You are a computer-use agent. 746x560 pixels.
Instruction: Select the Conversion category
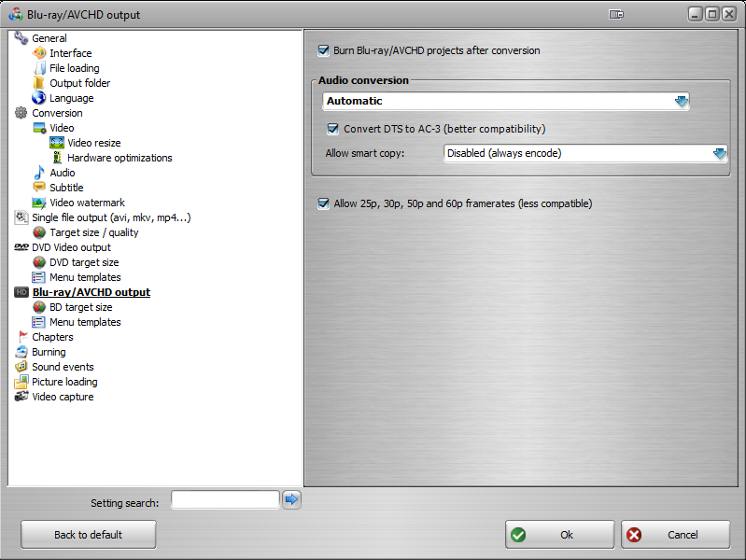57,113
